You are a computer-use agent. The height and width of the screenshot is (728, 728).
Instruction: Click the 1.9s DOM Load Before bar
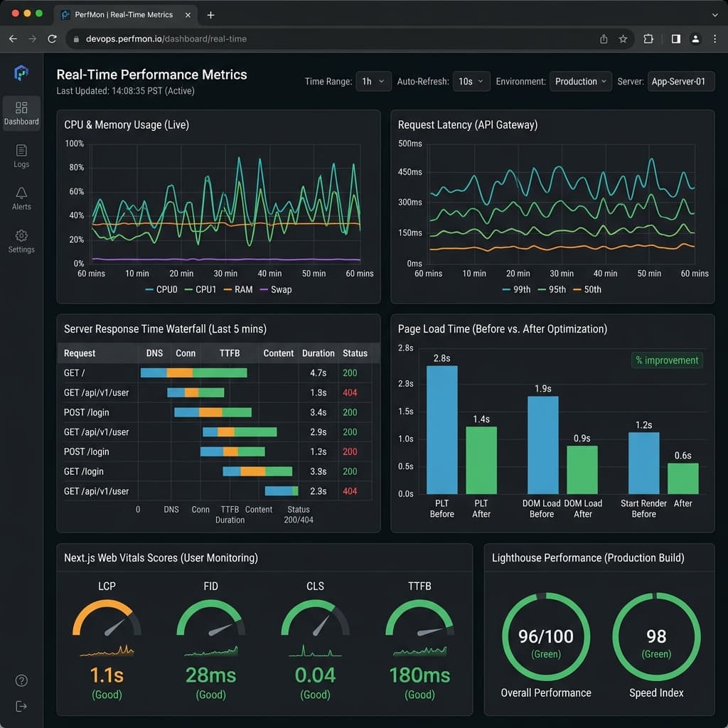tap(542, 445)
